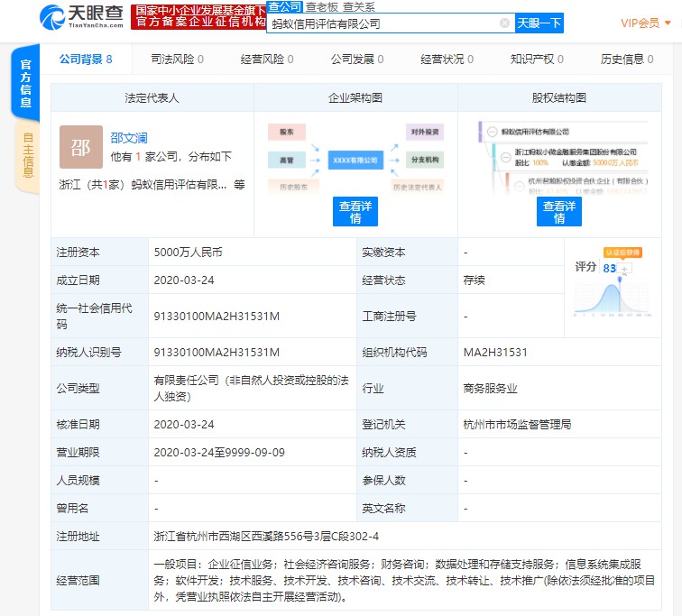This screenshot has width=682, height=616.
Task: Select the 查公司 search tab
Action: pos(284,6)
